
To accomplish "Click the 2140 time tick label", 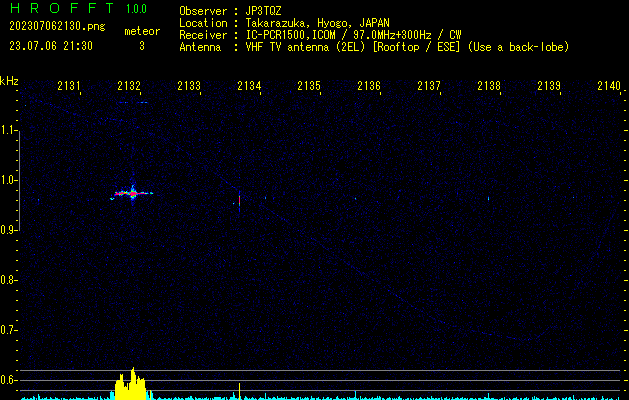I will (608, 87).
